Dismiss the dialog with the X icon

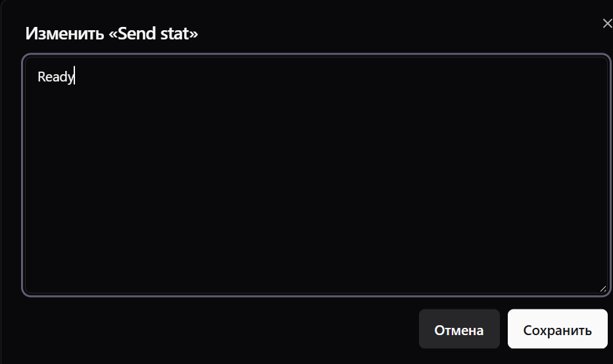pyautogui.click(x=607, y=24)
